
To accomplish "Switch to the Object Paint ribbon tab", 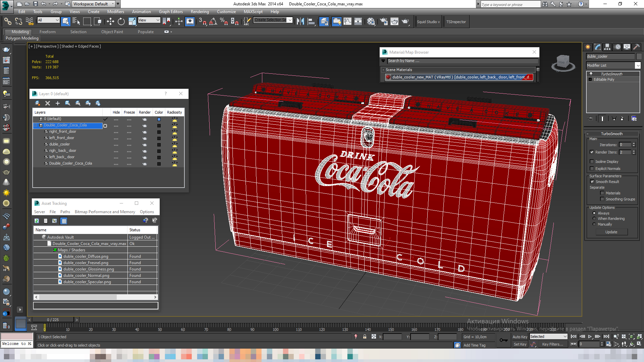I will [112, 32].
